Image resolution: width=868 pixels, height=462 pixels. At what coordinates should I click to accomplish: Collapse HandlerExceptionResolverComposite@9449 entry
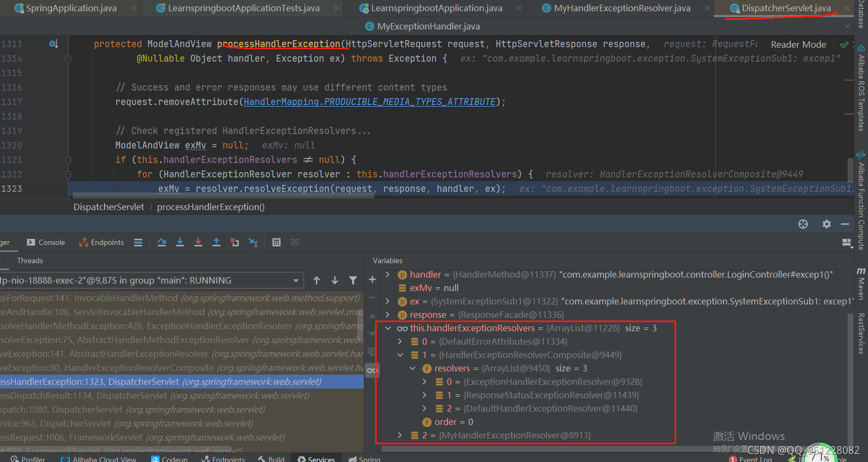pyautogui.click(x=400, y=355)
